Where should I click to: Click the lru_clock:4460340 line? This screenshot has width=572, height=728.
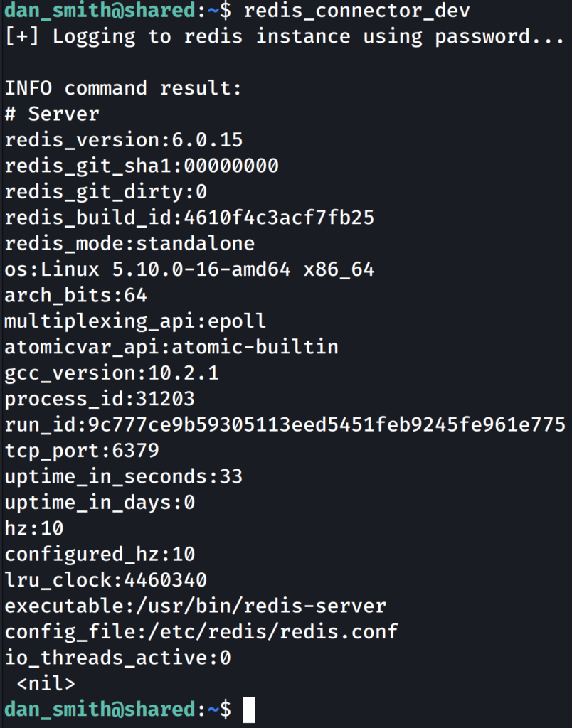(x=106, y=580)
